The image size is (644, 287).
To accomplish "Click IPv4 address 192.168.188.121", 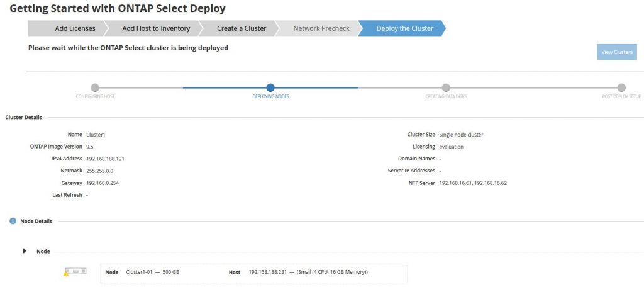I will [105, 159].
